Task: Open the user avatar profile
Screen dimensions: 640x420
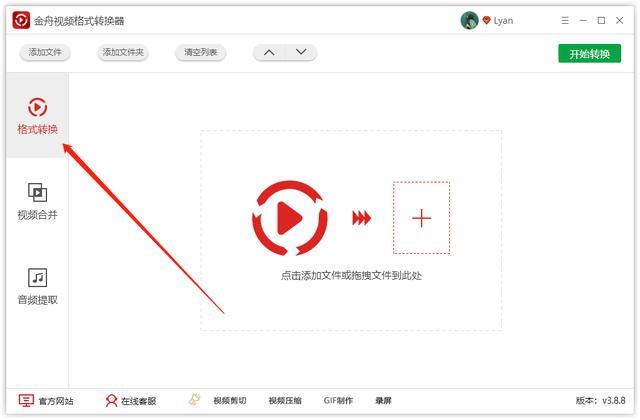Action: [469, 20]
